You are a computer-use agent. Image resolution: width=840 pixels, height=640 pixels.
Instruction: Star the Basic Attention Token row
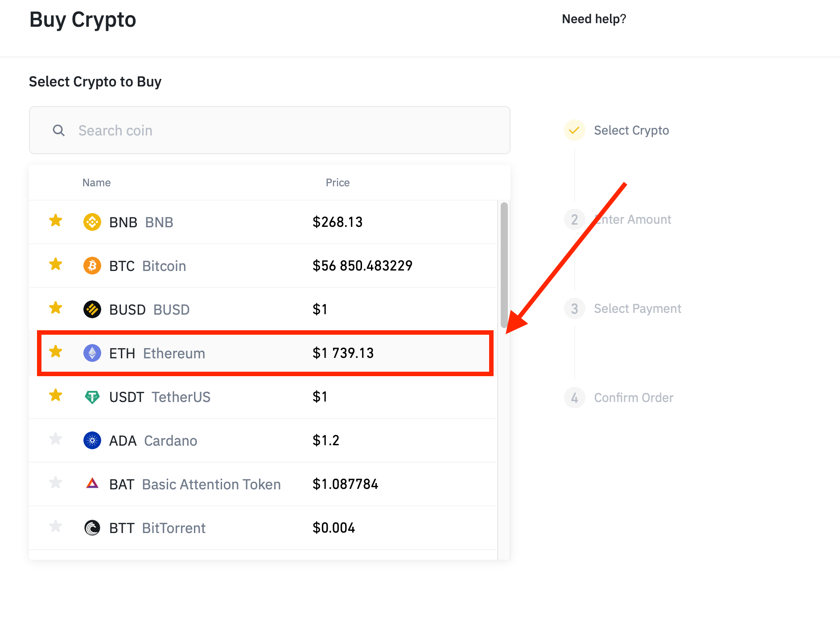(56, 483)
